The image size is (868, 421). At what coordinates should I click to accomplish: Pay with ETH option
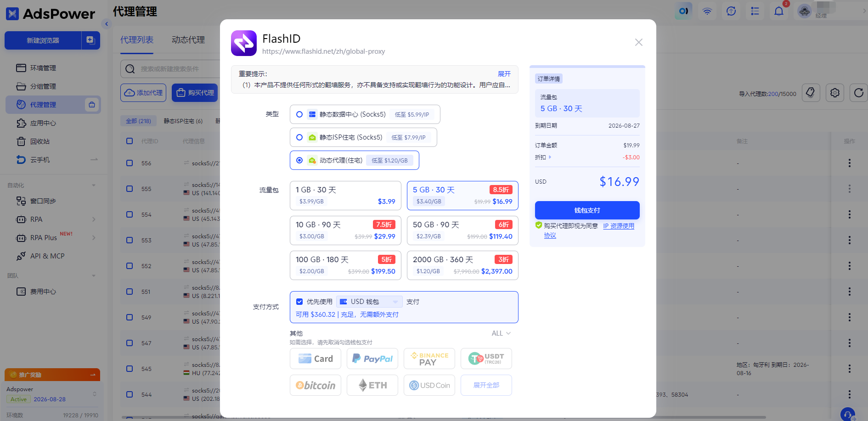372,385
